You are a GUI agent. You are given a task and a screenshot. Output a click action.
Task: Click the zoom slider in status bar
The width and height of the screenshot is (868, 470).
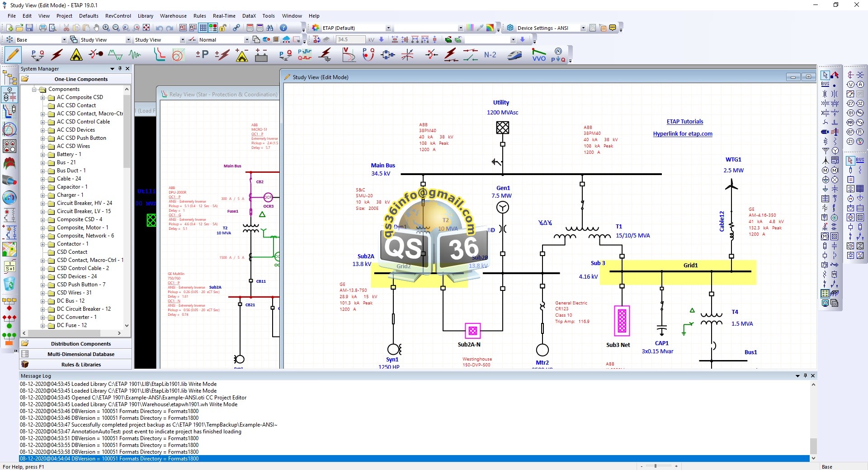[x=659, y=466]
